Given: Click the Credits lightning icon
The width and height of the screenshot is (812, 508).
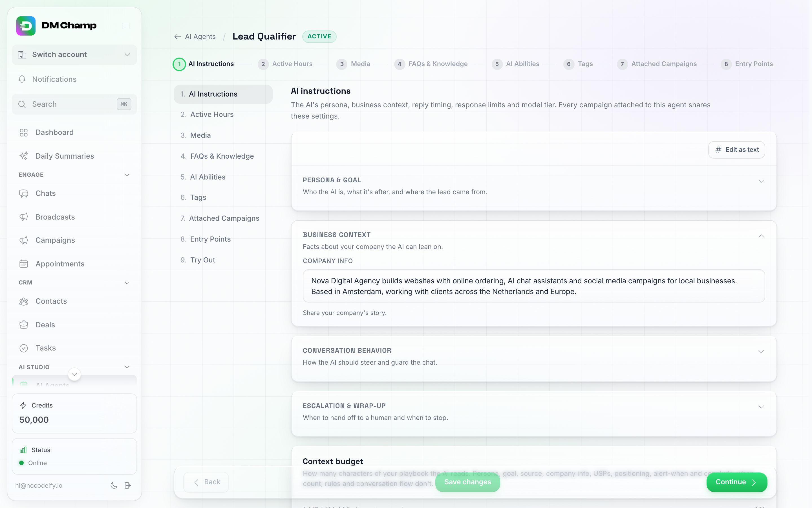Looking at the screenshot, I should 23,405.
